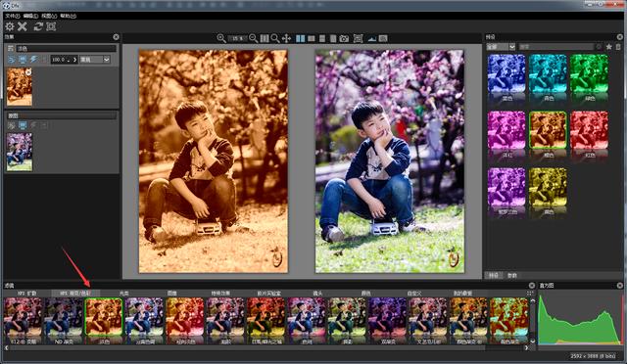Toggle the single image view icon

[333, 38]
